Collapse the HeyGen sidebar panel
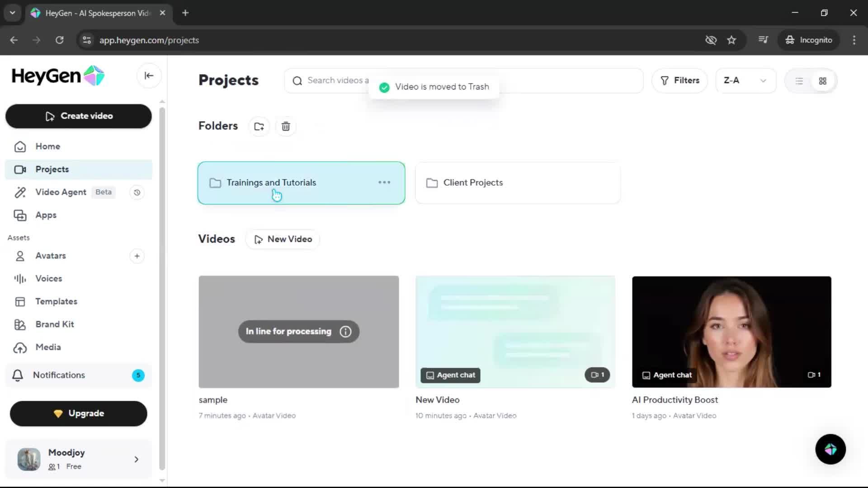This screenshot has height=488, width=868. 149,76
